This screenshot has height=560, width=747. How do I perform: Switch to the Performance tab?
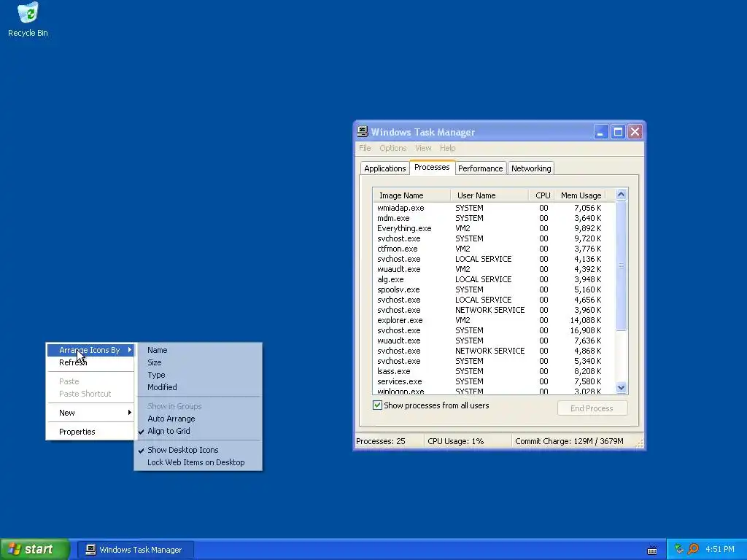pos(480,168)
